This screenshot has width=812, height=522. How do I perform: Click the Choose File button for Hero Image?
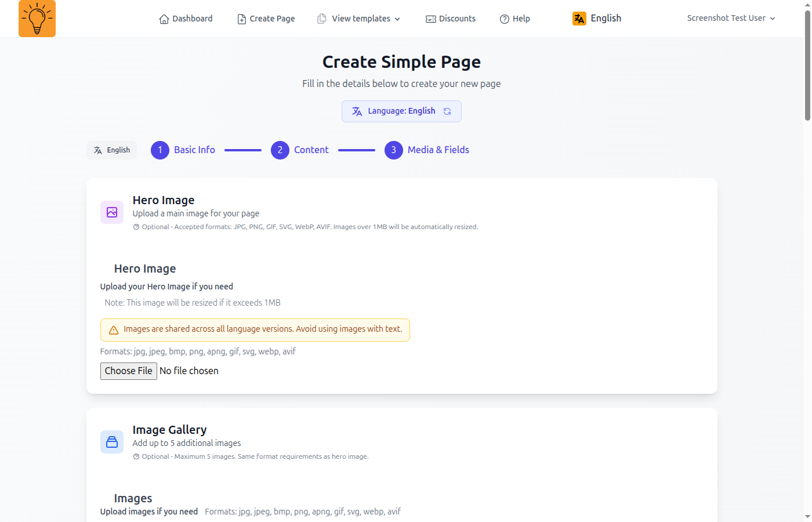point(129,371)
